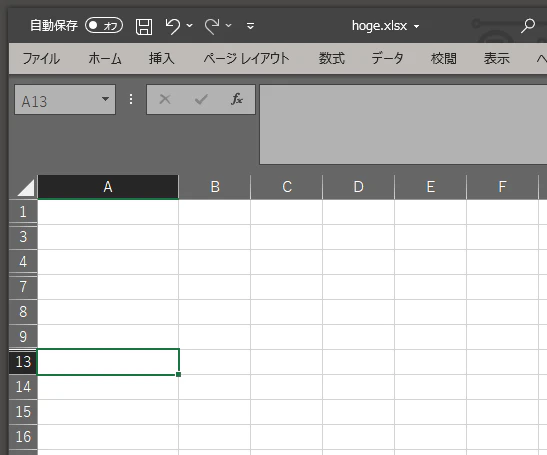Click cell A13
Screen dimensions: 547x455
coord(108,362)
